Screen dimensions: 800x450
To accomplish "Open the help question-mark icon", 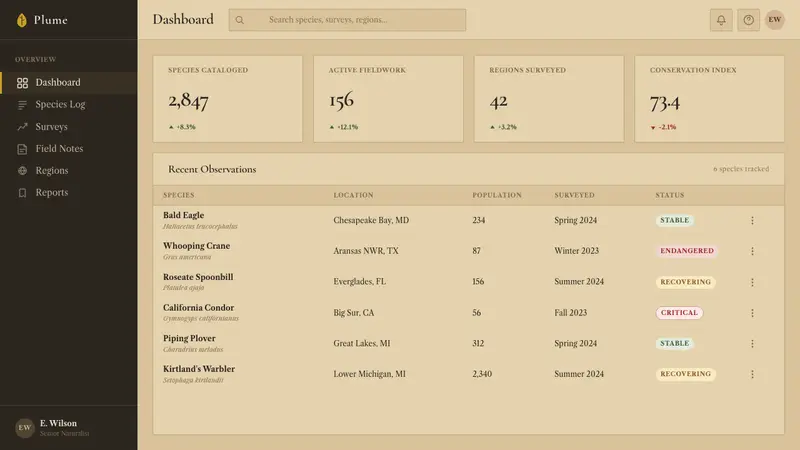I will [x=748, y=20].
